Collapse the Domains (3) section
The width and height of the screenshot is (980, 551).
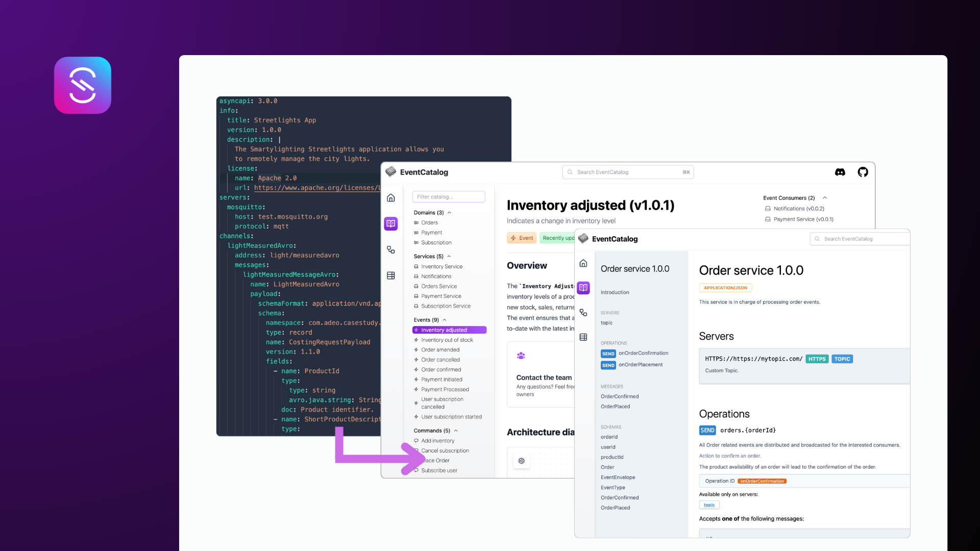pos(449,213)
